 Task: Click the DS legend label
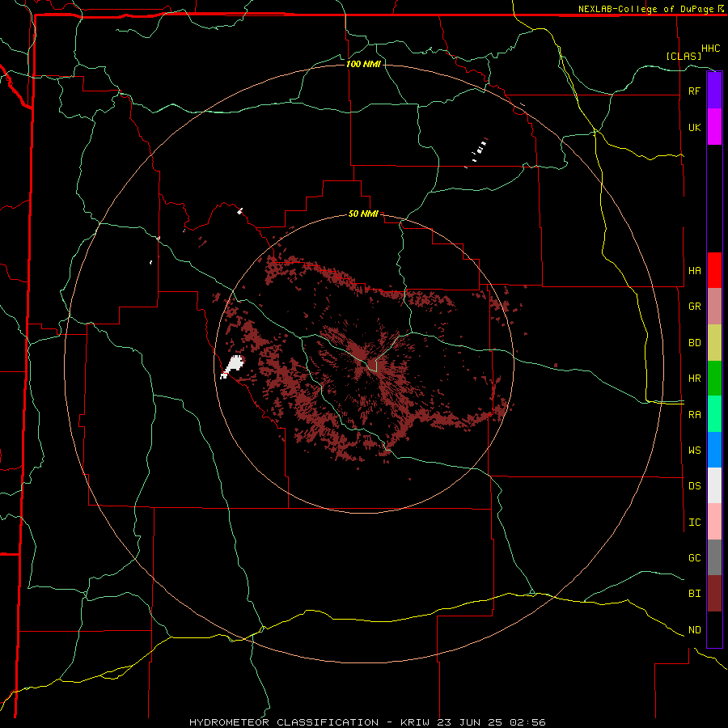(694, 486)
